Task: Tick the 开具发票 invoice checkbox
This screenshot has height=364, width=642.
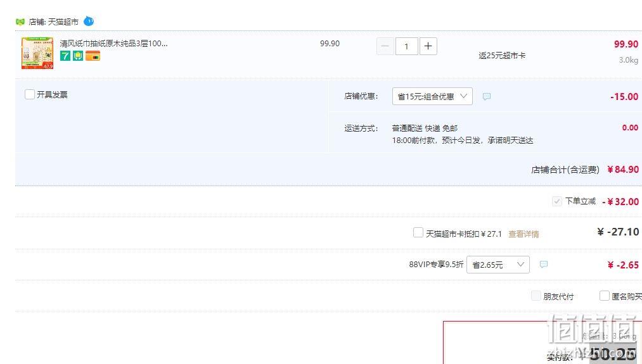Action: 30,94
